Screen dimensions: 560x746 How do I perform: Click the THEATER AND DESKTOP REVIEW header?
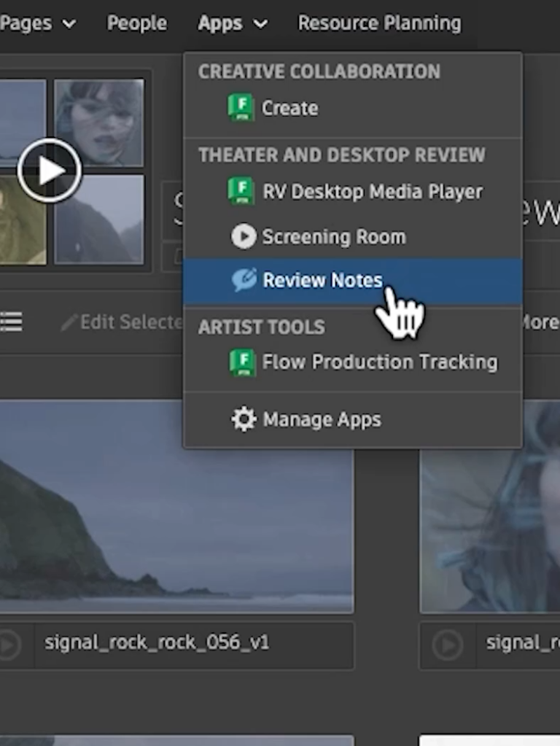(x=342, y=155)
